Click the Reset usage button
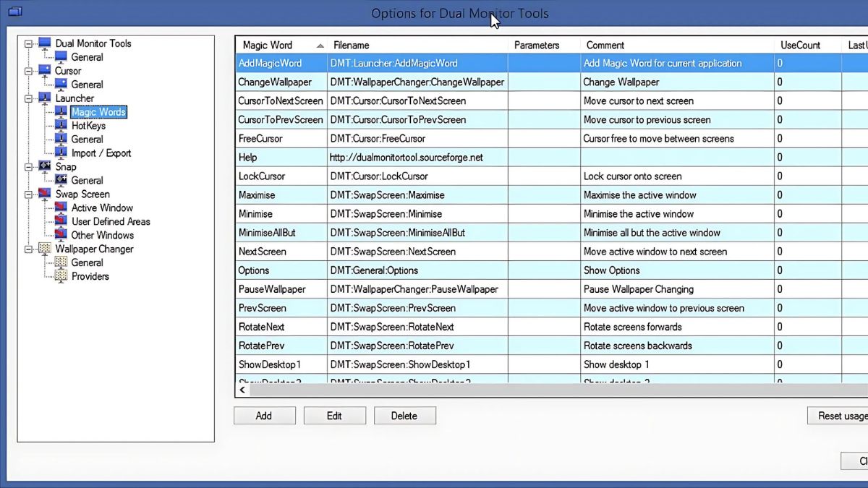The width and height of the screenshot is (868, 488). pyautogui.click(x=838, y=416)
